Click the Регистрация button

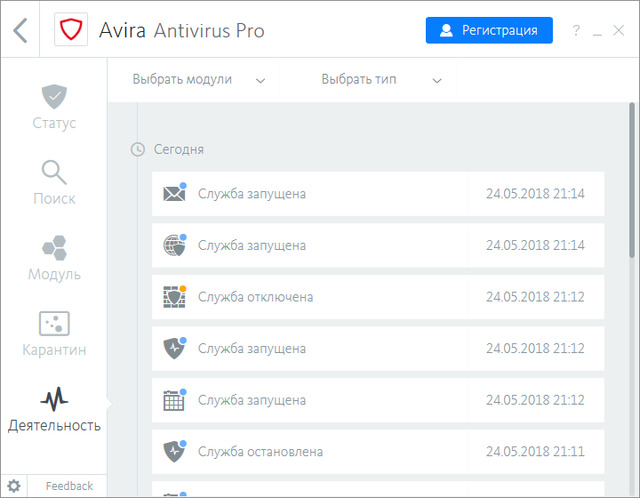[489, 30]
